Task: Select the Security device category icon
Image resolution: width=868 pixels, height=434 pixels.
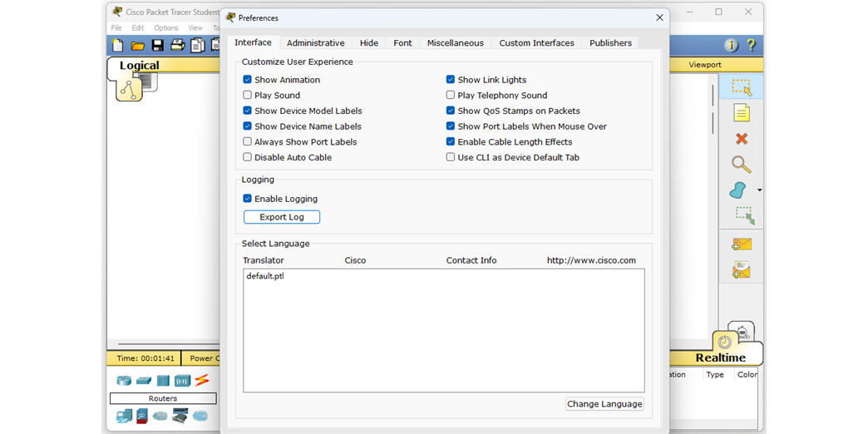Action: [x=143, y=417]
